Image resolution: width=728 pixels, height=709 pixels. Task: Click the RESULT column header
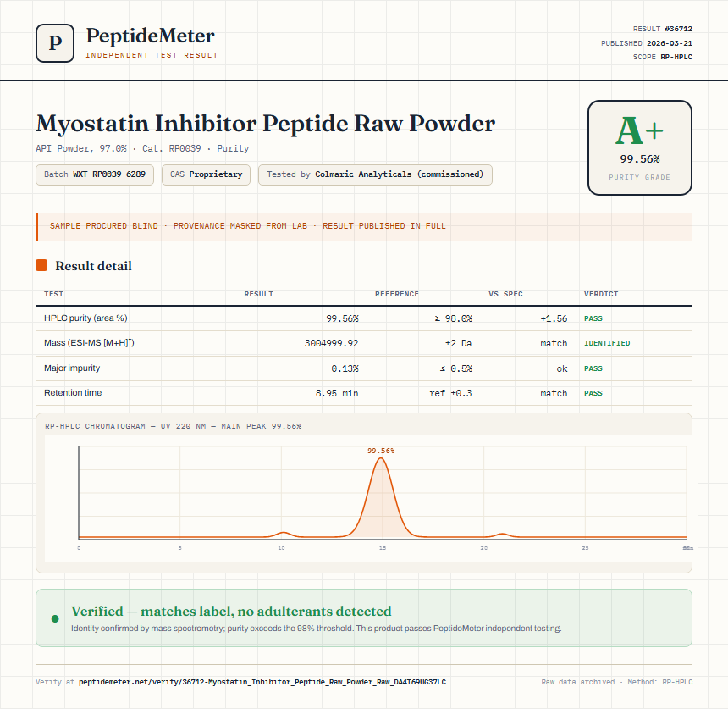(x=258, y=294)
